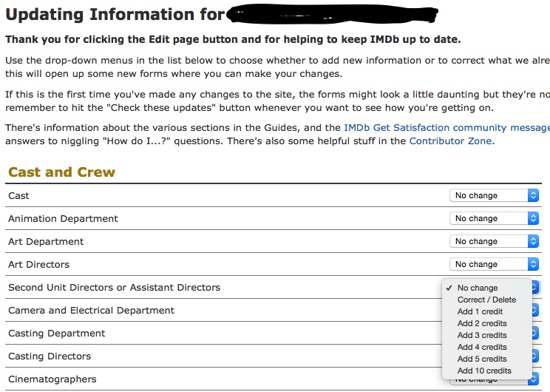The height and width of the screenshot is (392, 550).
Task: Pick 'Add 5 credits' from the menu
Action: click(x=482, y=359)
